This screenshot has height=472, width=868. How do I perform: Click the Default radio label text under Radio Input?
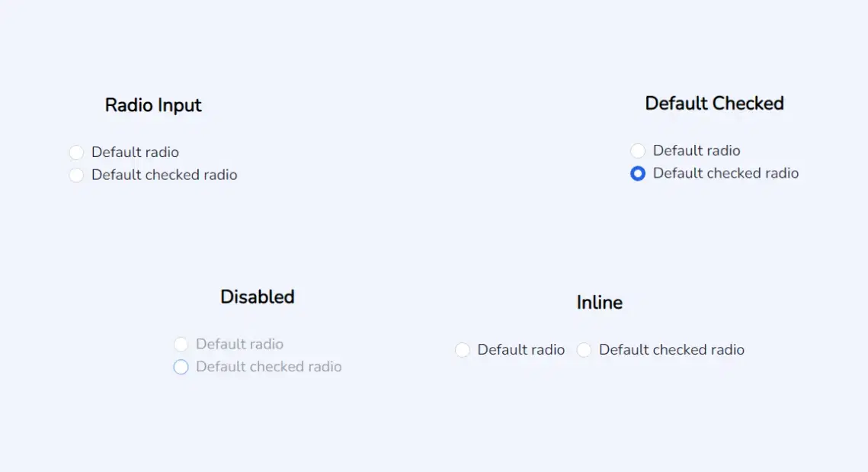[x=134, y=153]
